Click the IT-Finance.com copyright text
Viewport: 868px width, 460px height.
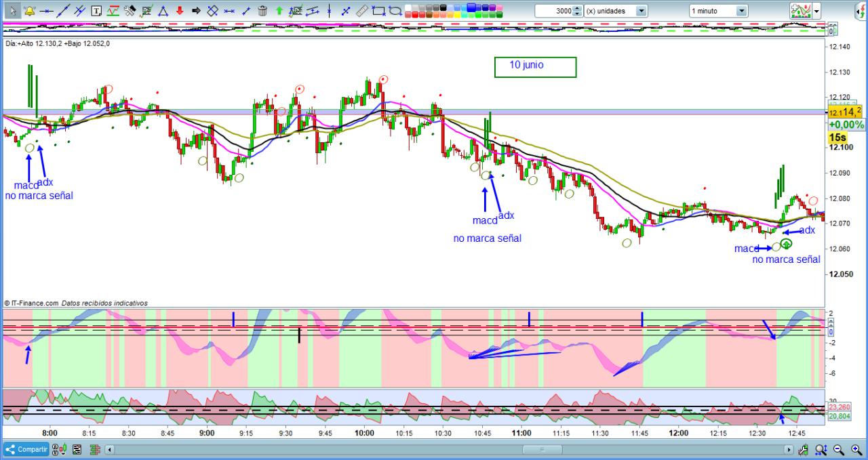[x=76, y=304]
